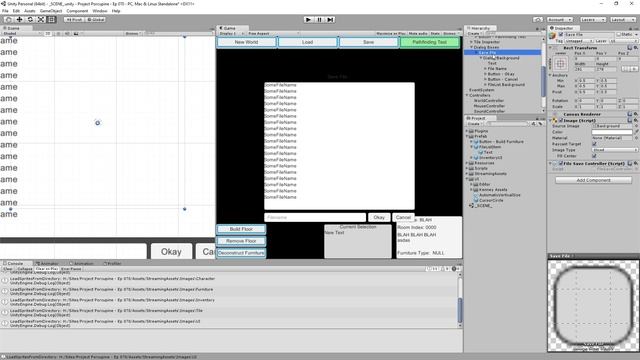The width and height of the screenshot is (640, 360).
Task: Toggle Pivot handle position mode
Action: pyautogui.click(x=74, y=20)
